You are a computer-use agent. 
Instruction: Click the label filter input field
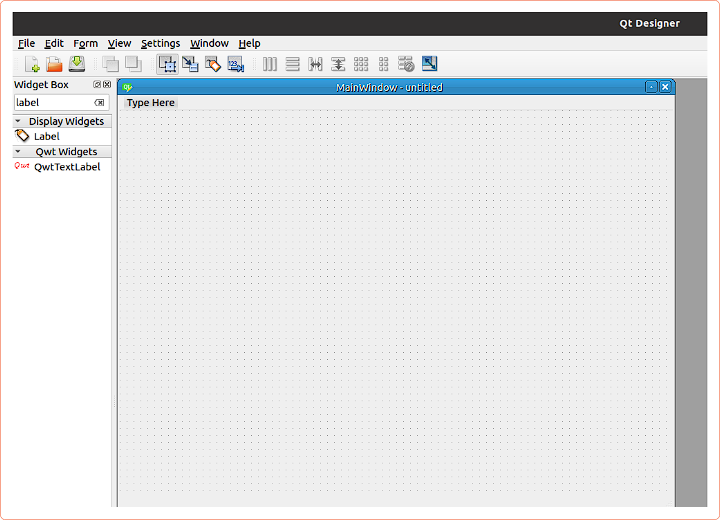coord(52,102)
